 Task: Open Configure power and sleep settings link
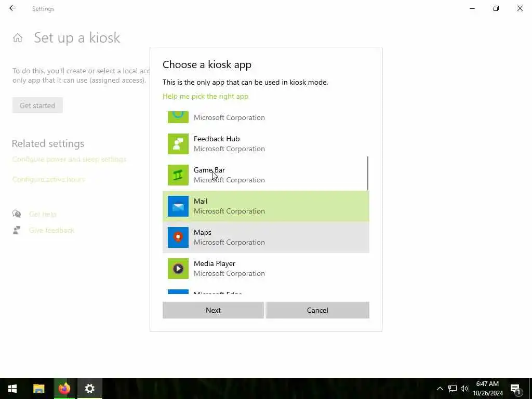point(69,159)
